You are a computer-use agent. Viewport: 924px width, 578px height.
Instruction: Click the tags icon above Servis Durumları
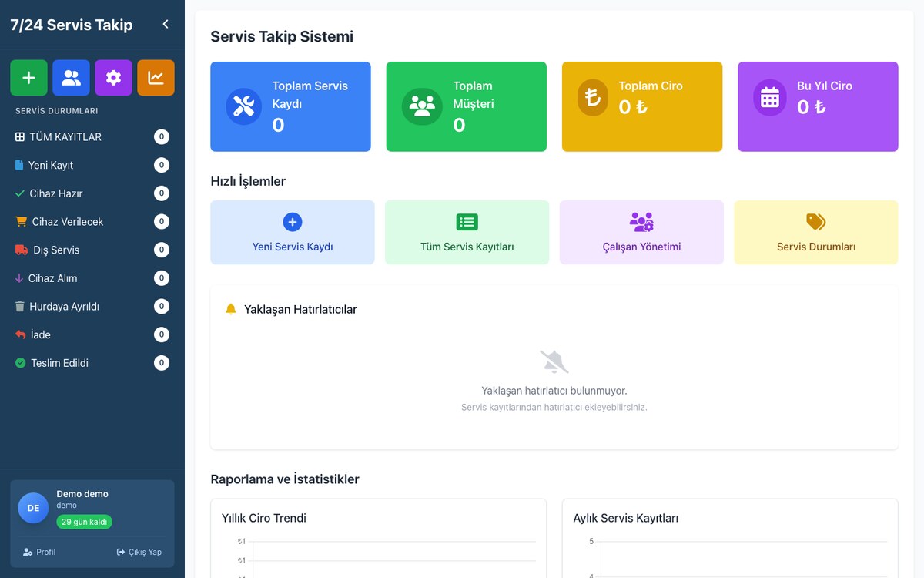816,222
